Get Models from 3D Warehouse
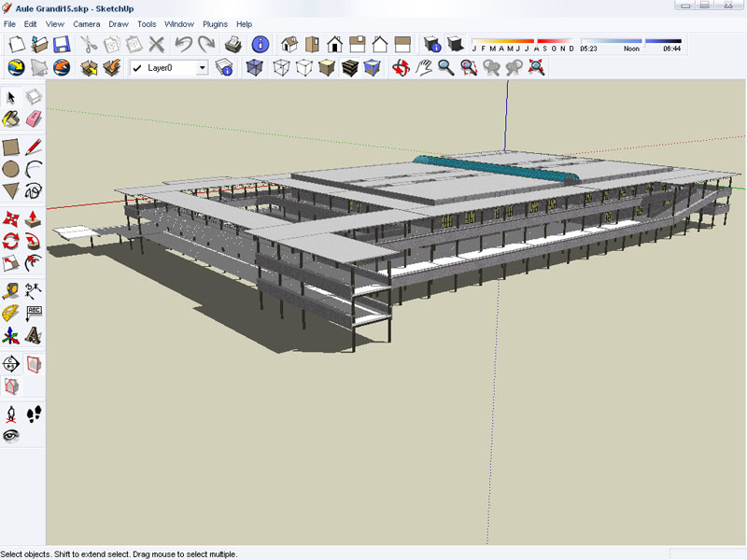 tap(89, 67)
